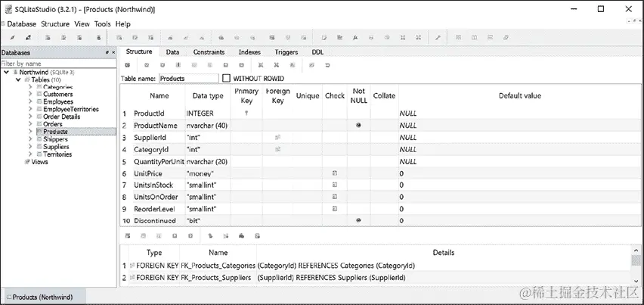644x305 pixels.
Task: Click Create a table toolbar icon
Action: click(119, 37)
